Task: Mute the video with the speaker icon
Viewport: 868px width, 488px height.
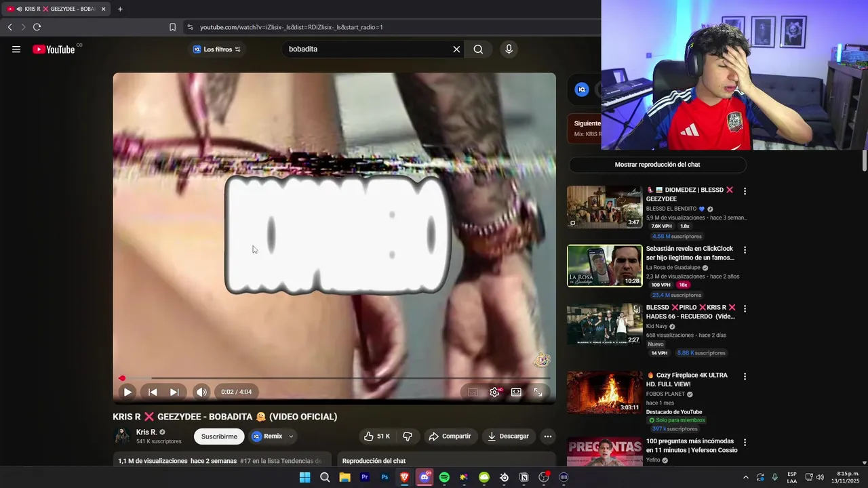Action: pyautogui.click(x=201, y=392)
